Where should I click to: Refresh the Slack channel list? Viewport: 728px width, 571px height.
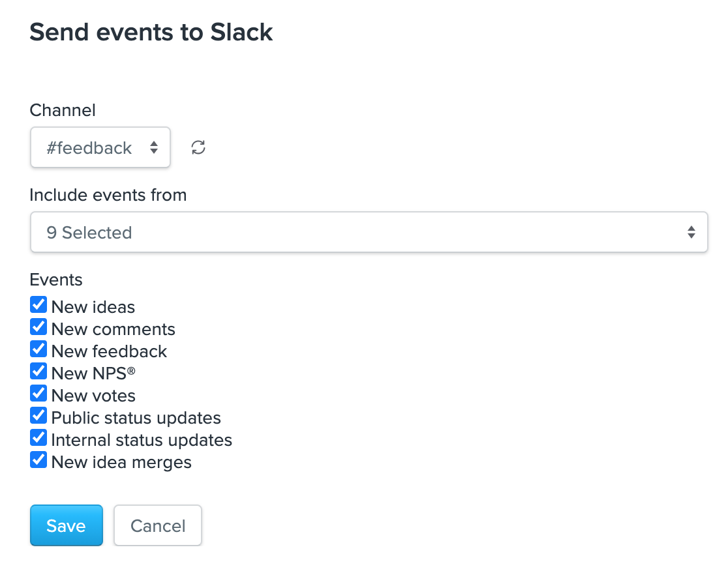(198, 147)
